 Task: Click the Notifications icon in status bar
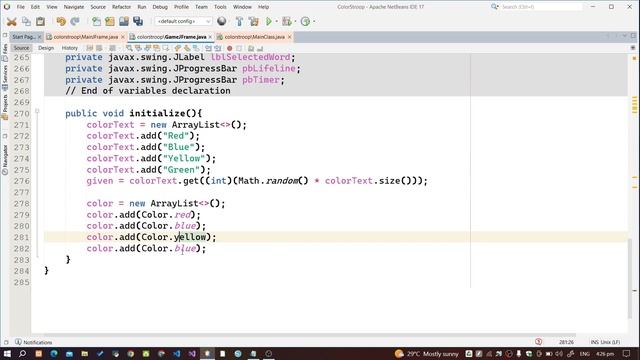18,342
